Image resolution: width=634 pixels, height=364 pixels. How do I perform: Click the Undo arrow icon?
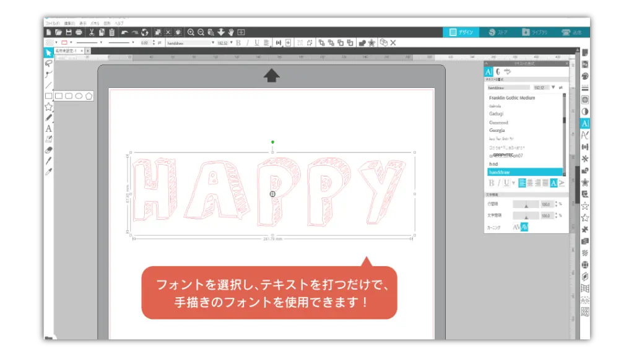coord(124,32)
